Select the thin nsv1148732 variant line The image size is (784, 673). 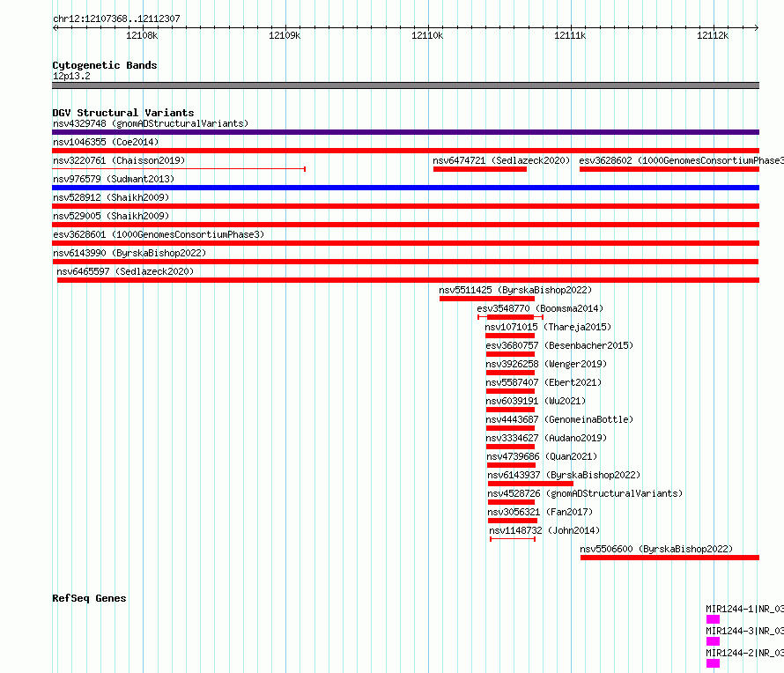[513, 539]
